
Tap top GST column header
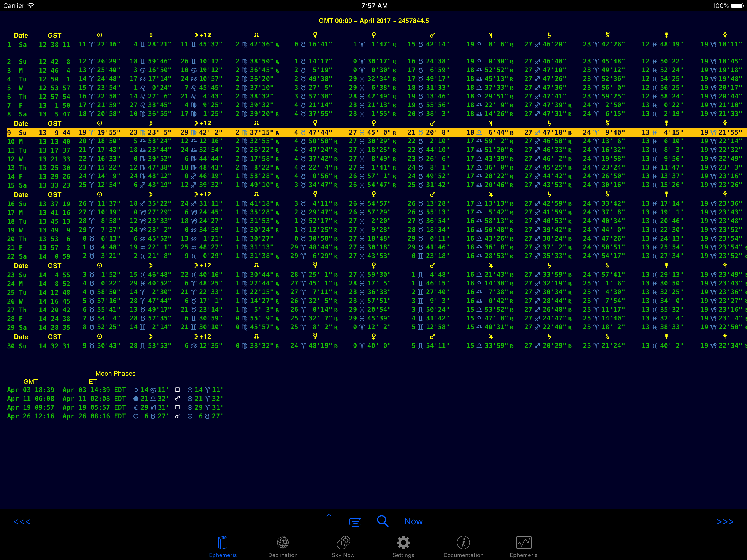54,36
